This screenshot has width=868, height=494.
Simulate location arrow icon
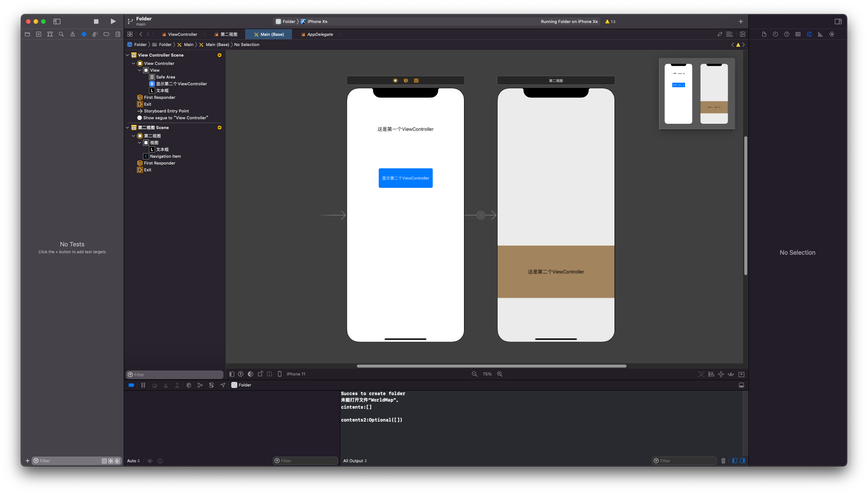(x=223, y=385)
